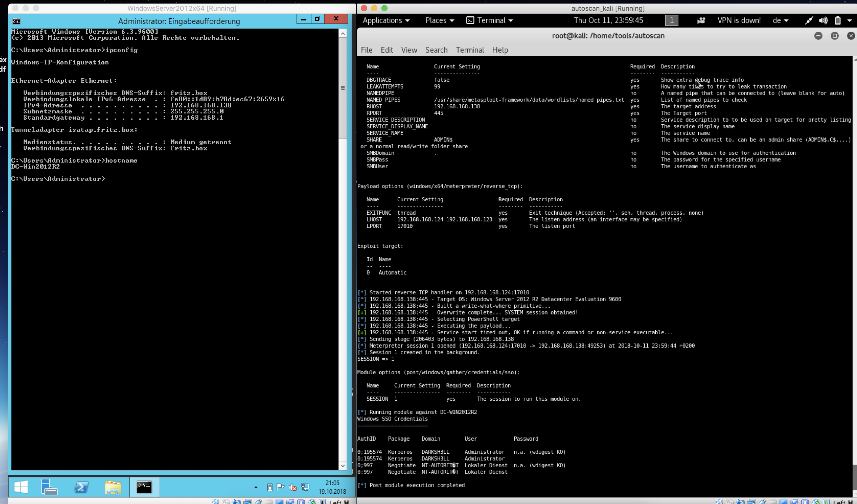Click the 'DC-Win2012R2' hostname output
Viewport: 857px width, 504px height.
point(35,167)
